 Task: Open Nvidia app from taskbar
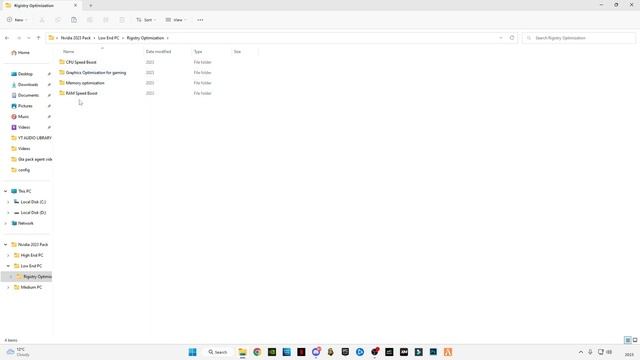click(272, 352)
